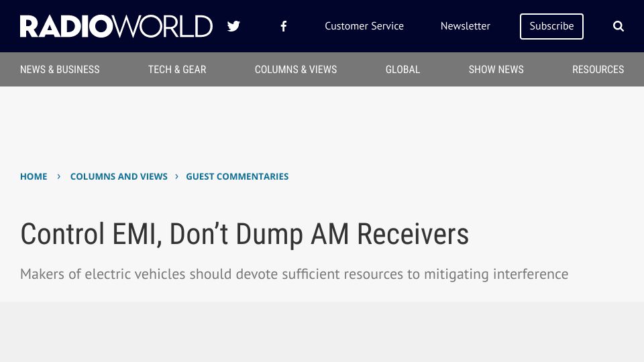This screenshot has width=644, height=362.
Task: Open Tech & Gear menu
Action: 177,69
